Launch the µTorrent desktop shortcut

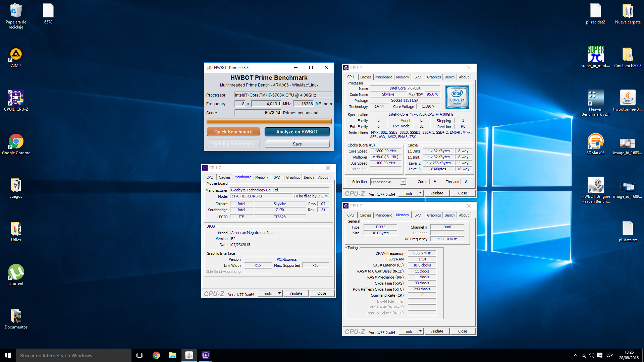click(16, 275)
